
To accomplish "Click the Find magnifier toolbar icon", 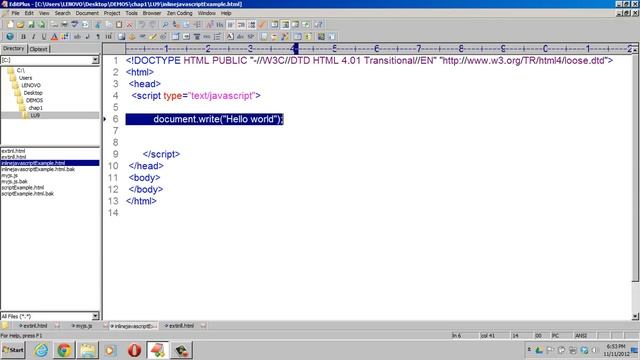I will pyautogui.click(x=165, y=25).
